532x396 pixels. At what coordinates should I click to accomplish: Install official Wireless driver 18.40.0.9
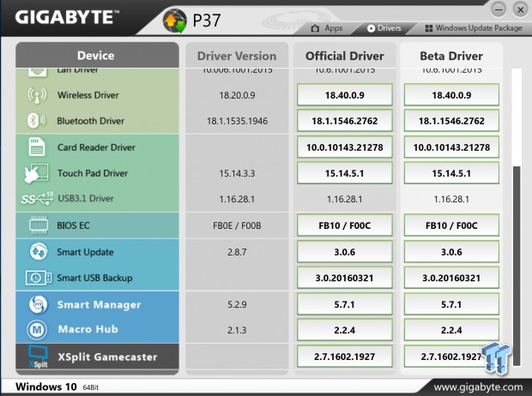coord(345,95)
